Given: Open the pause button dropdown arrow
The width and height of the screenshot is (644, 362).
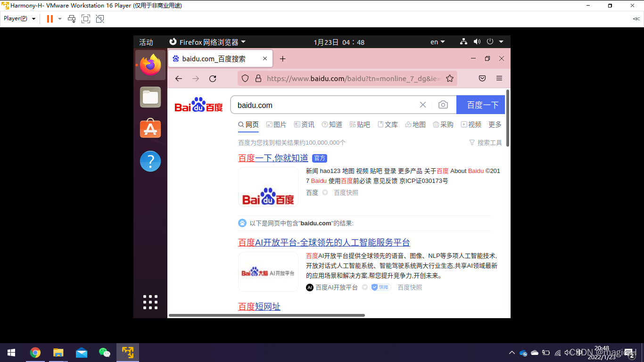Looking at the screenshot, I should point(60,19).
